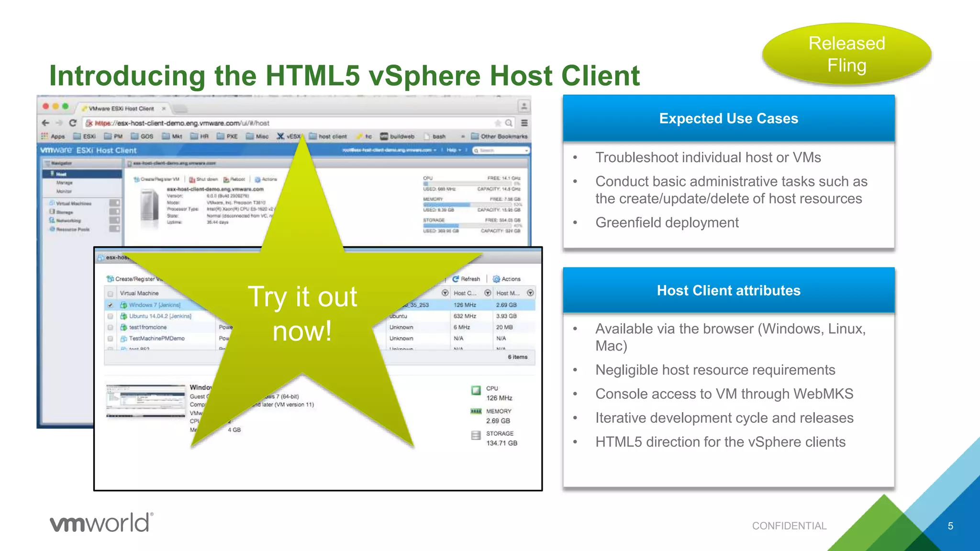Open the hc bookmark
The height and width of the screenshot is (551, 980).
pos(364,136)
